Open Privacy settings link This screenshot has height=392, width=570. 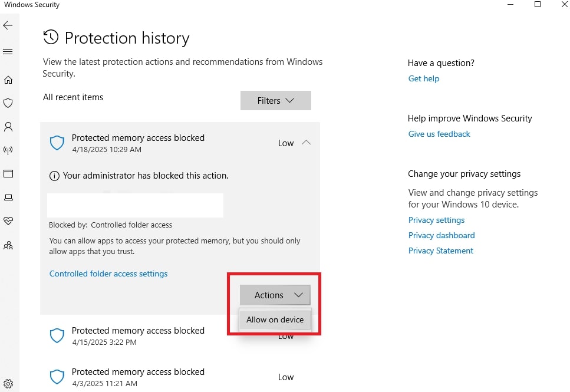(x=436, y=220)
